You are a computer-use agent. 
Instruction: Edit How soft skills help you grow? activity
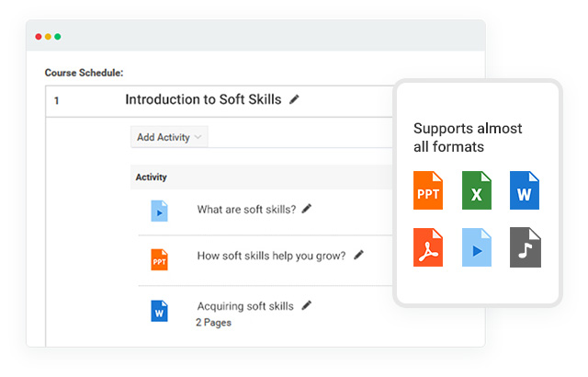pyautogui.click(x=358, y=256)
